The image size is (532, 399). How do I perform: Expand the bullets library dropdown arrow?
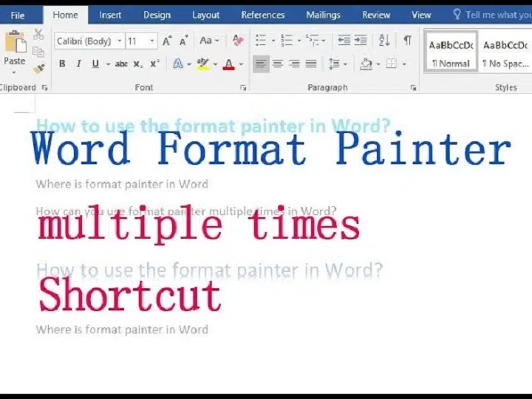point(273,41)
